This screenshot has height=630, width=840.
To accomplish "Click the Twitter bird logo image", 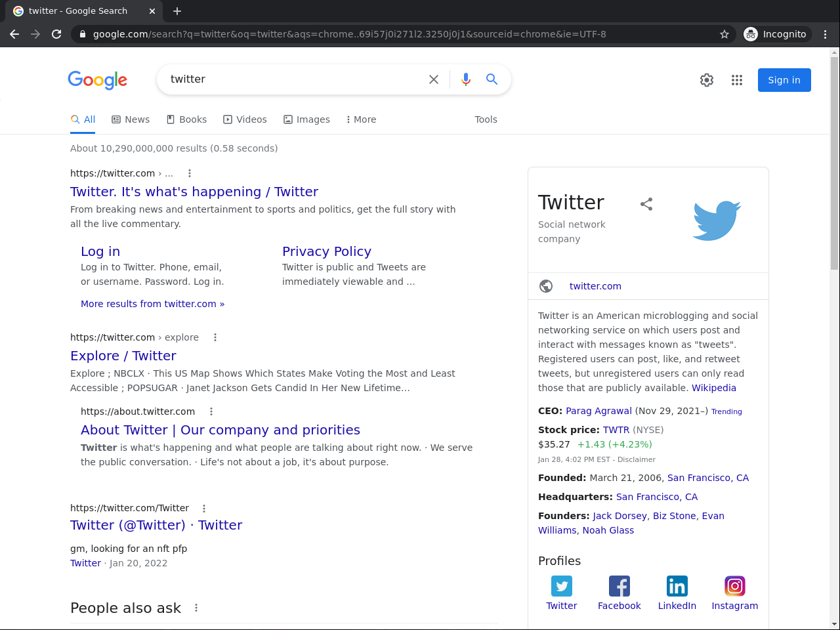I will (717, 220).
